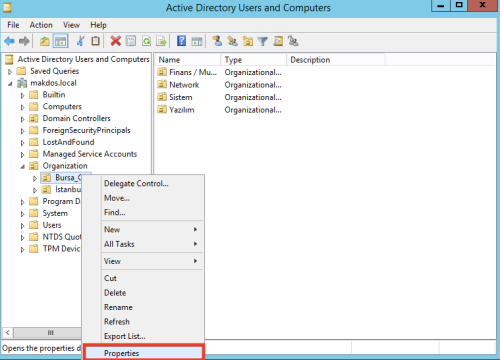Image resolution: width=500 pixels, height=360 pixels.
Task: Click the red X Delete toolbar icon
Action: [115, 41]
